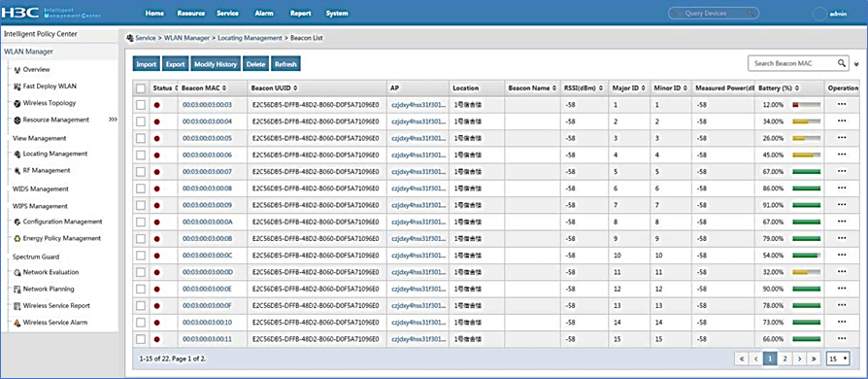Select the Resource Management icon
The width and height of the screenshot is (868, 379).
pyautogui.click(x=17, y=120)
